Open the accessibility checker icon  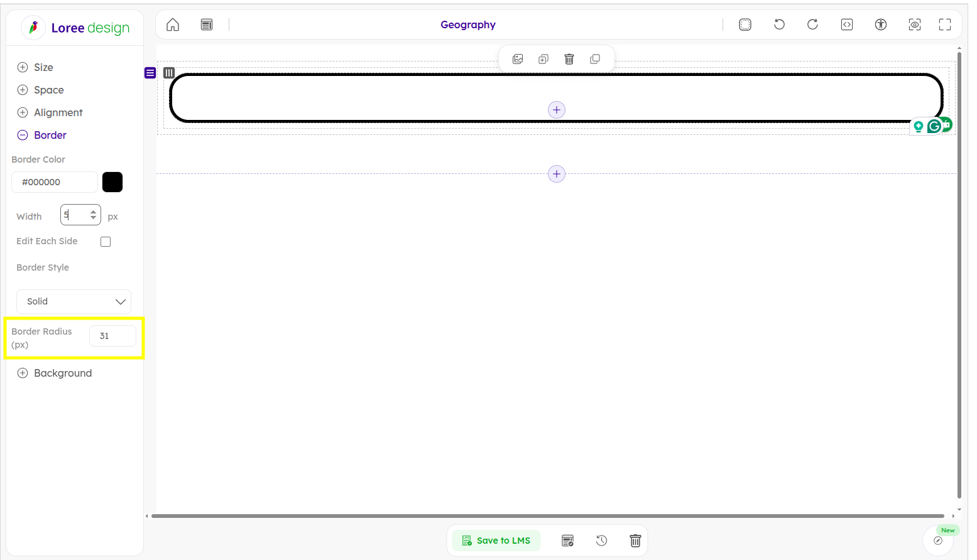click(880, 24)
